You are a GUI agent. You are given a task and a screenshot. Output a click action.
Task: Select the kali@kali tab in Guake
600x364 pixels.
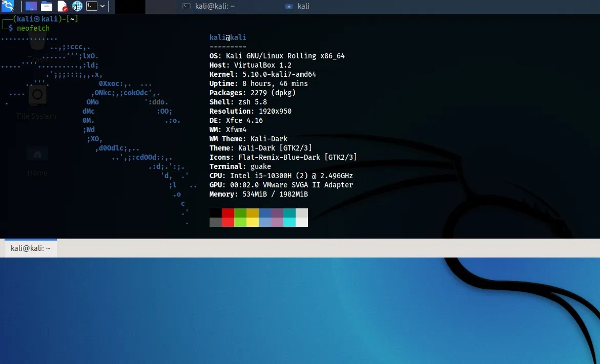[x=30, y=248]
